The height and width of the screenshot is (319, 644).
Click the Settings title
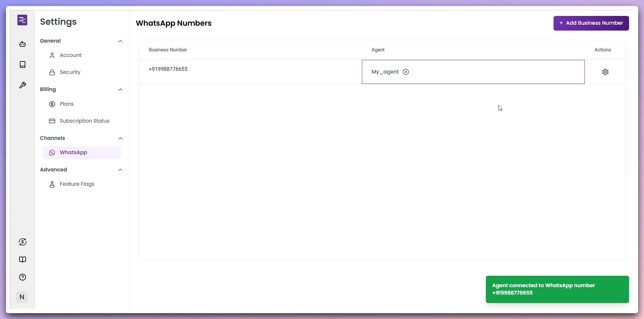pyautogui.click(x=58, y=22)
